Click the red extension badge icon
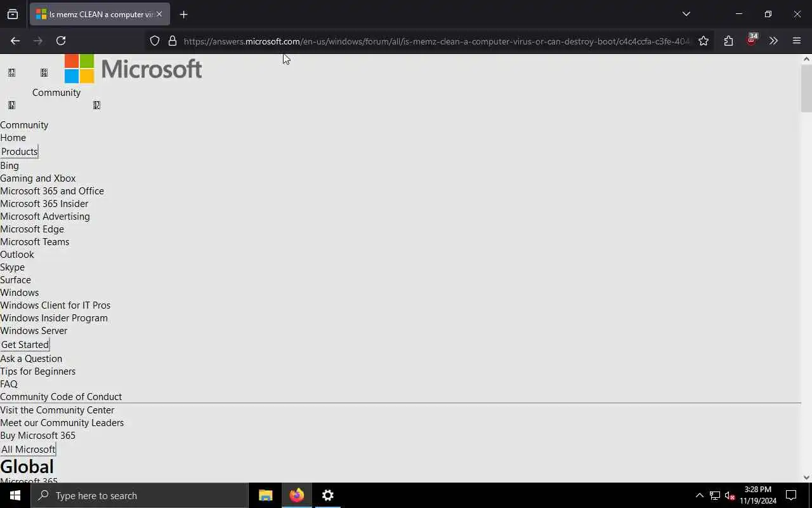Viewport: 812px width, 508px height. [752, 39]
